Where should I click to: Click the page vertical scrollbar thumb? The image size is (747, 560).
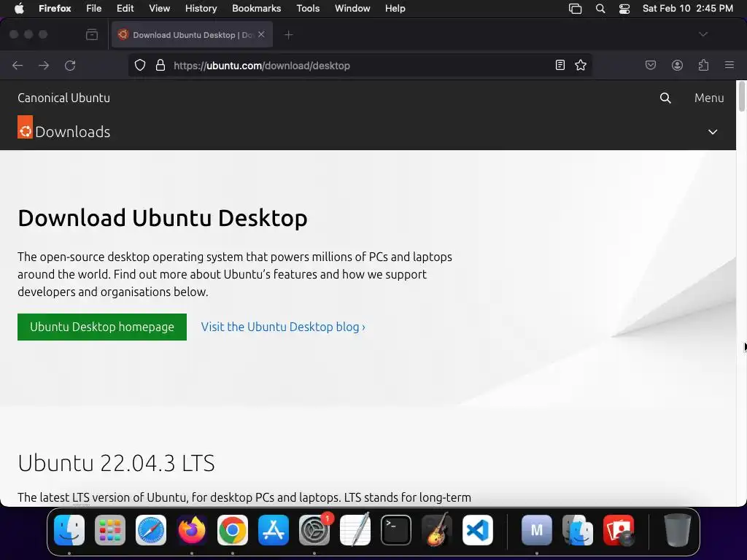click(741, 97)
